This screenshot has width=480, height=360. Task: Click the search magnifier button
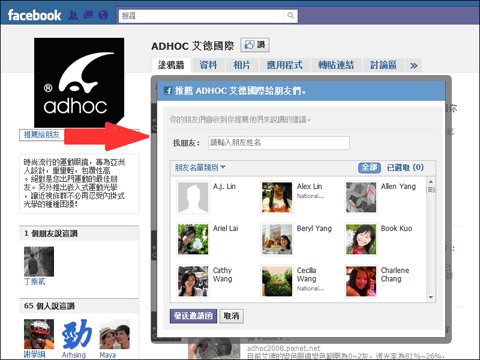click(x=291, y=16)
